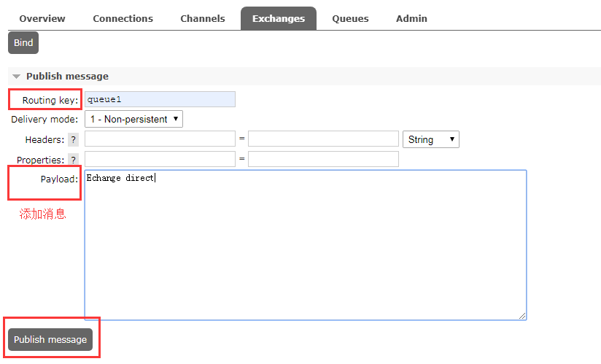Image resolution: width=601 pixels, height=364 pixels.
Task: Click the Payload textarea resize handle
Action: (522, 316)
